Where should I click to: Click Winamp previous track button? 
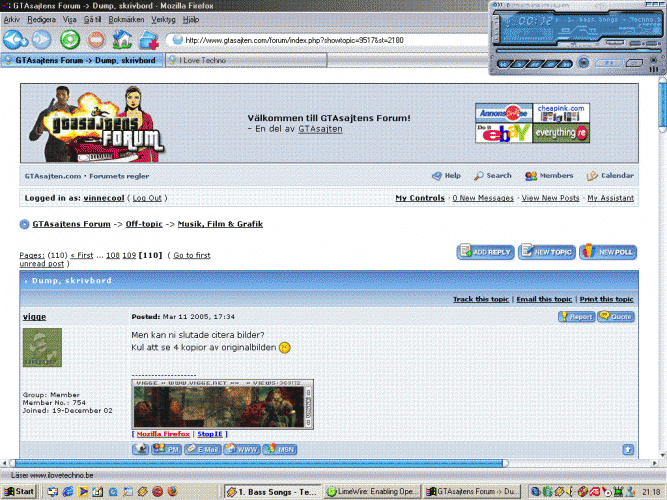tap(505, 64)
